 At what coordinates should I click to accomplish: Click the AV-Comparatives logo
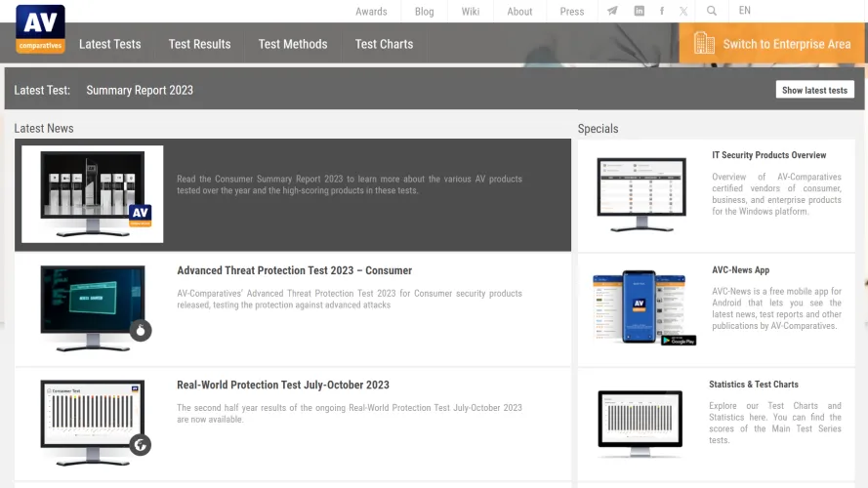[x=40, y=29]
